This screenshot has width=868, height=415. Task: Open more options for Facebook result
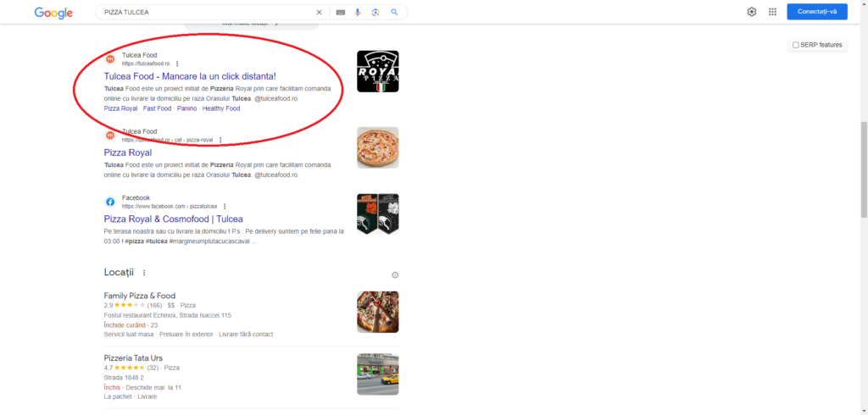point(225,207)
